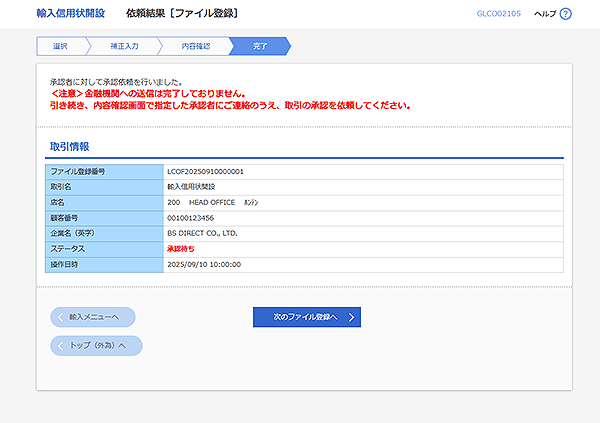
Task: Open the help question mark icon
Action: [565, 14]
